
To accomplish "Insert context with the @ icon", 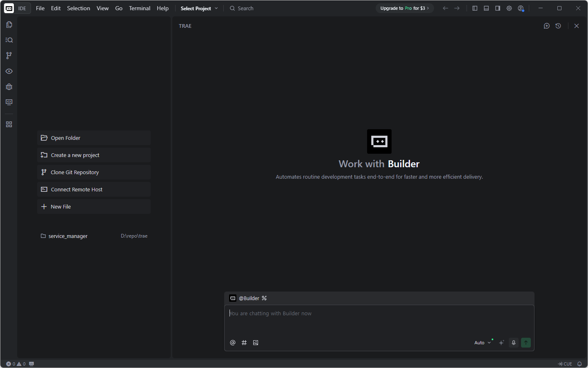I will pos(233,343).
